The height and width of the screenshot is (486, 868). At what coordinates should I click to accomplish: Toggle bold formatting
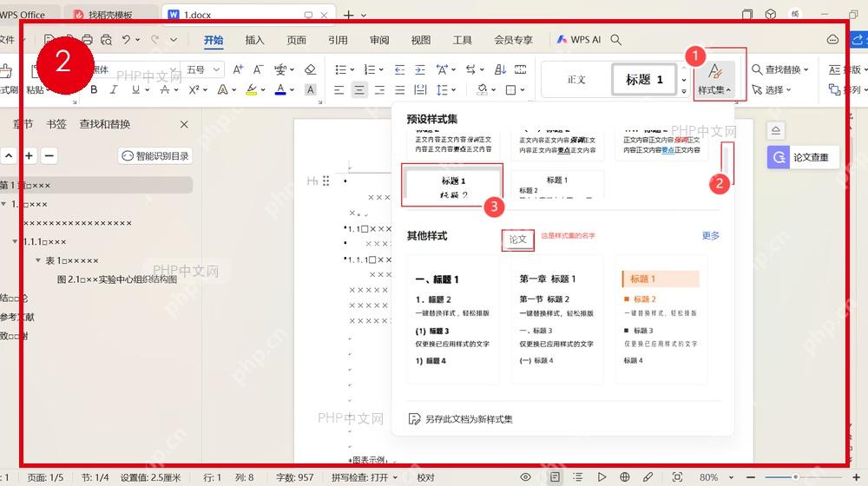tap(94, 89)
